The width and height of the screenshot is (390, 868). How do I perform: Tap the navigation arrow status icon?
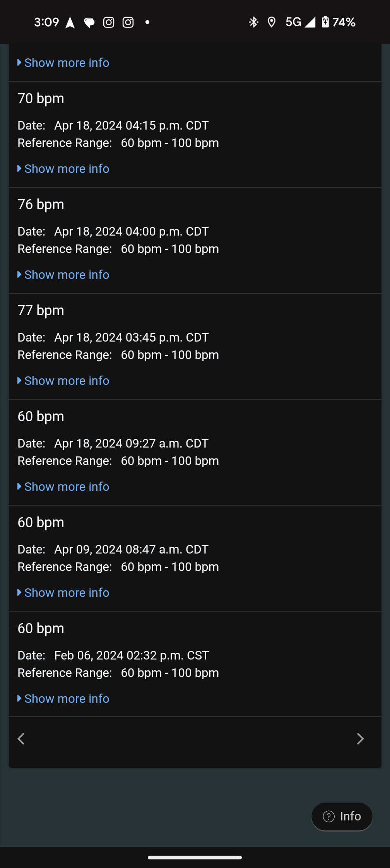coord(70,22)
